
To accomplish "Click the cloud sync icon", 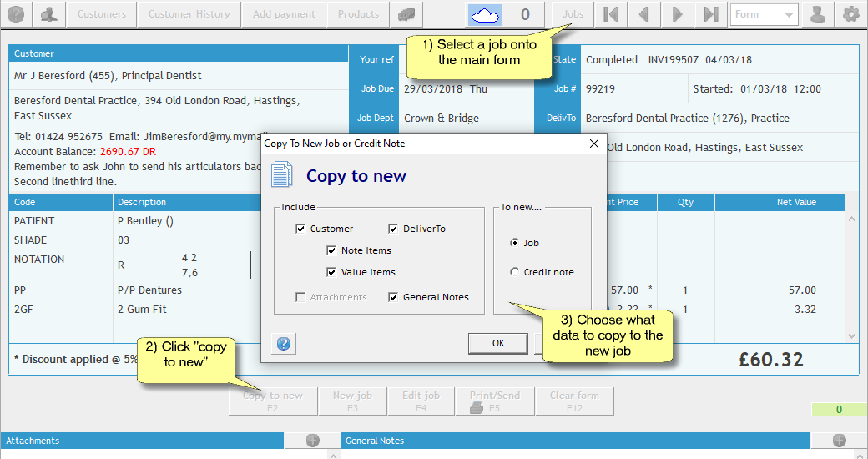I will (485, 14).
